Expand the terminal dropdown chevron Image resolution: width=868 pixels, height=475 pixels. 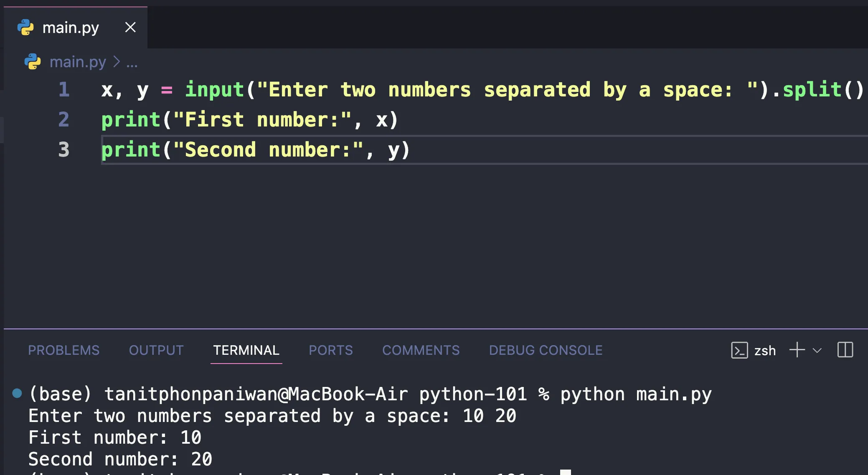point(817,350)
